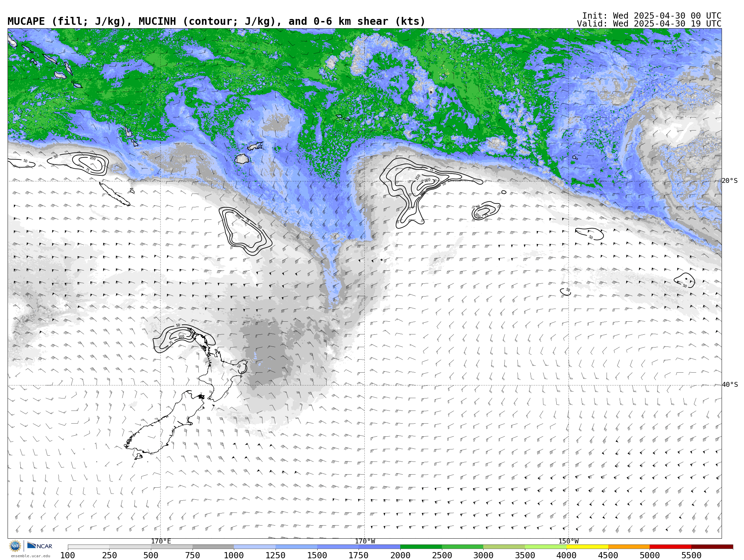
Task: Select the Init: Wed 2025-04-30 00 UTC text
Action: coord(652,16)
